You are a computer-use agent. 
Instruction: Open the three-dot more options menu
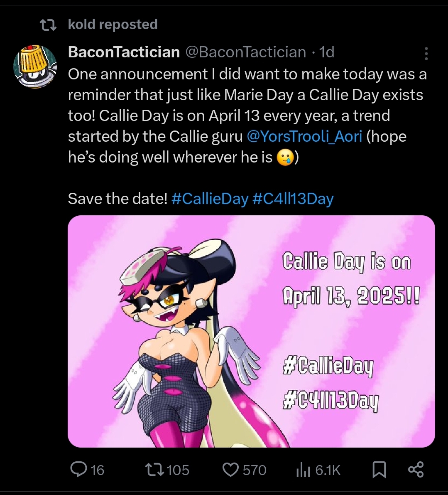(x=426, y=53)
